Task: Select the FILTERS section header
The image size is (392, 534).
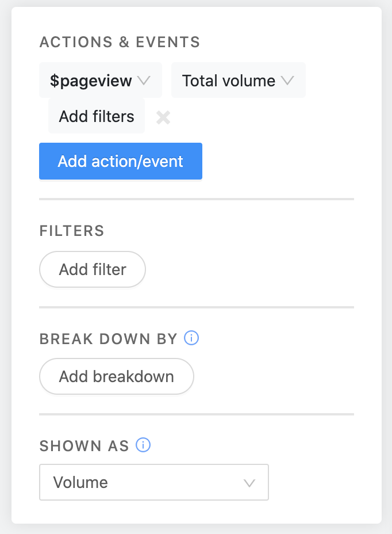Action: tap(71, 231)
